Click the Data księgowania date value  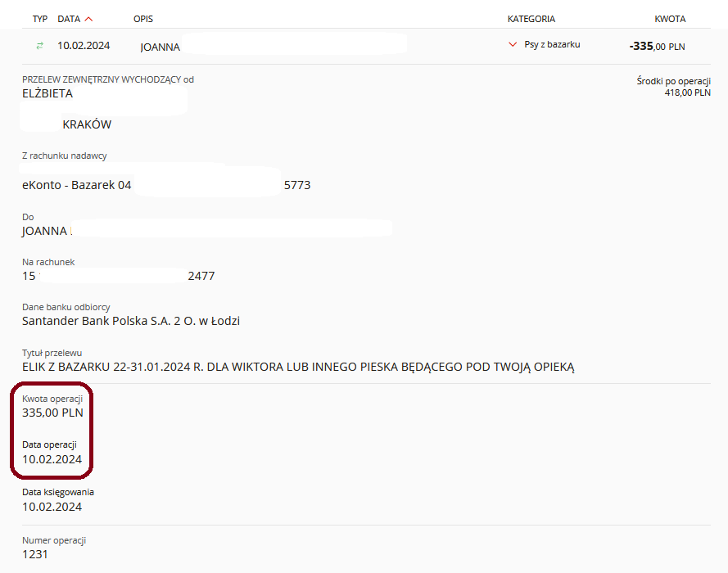coord(52,506)
